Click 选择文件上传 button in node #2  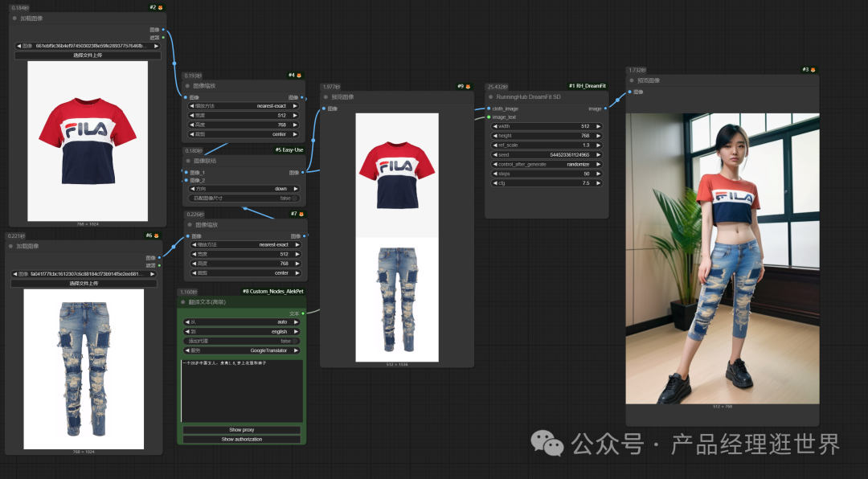point(88,55)
